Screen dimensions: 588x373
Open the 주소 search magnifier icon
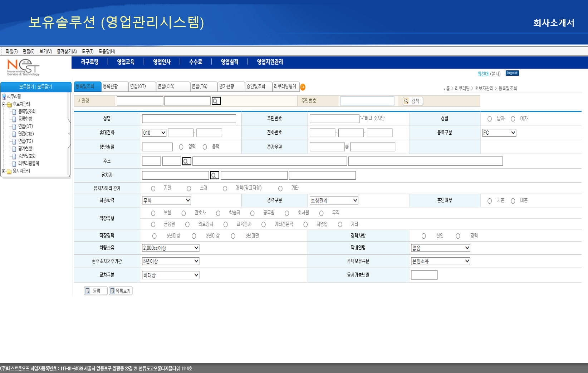pos(186,161)
